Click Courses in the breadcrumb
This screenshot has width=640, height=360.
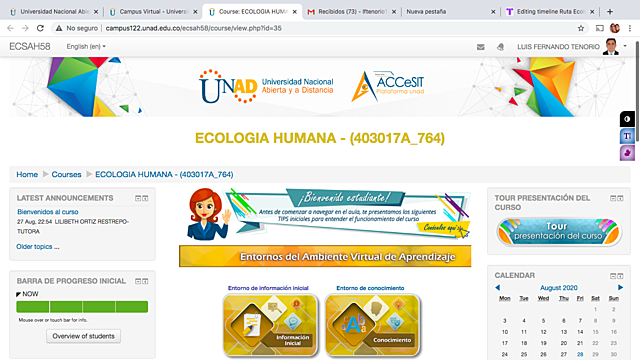click(x=66, y=175)
